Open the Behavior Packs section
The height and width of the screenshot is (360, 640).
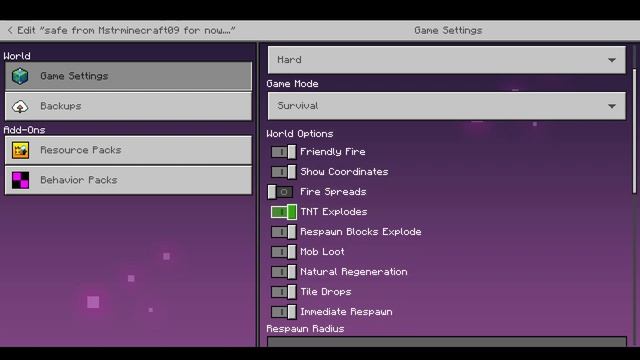pyautogui.click(x=129, y=180)
